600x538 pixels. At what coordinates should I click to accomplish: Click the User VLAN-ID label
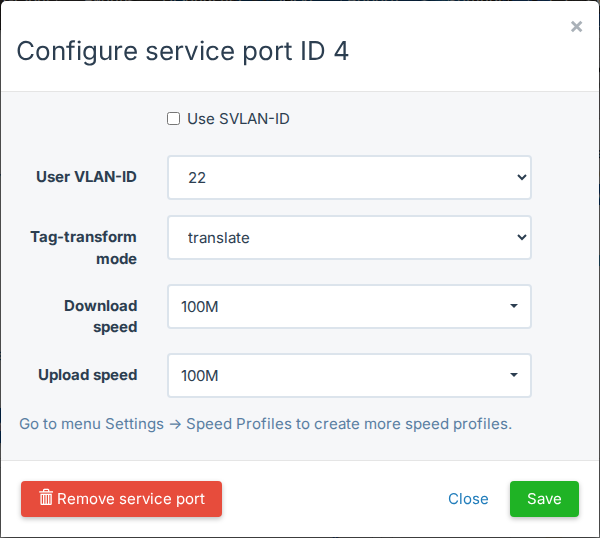(x=86, y=177)
